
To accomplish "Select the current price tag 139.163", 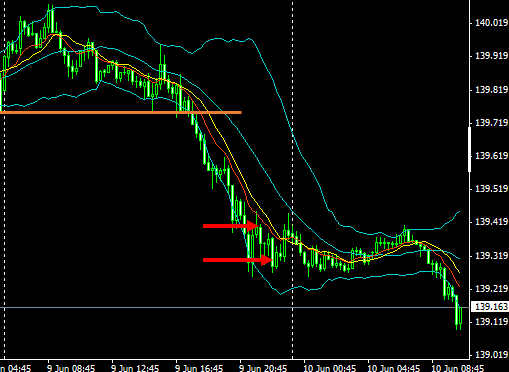I will click(490, 307).
